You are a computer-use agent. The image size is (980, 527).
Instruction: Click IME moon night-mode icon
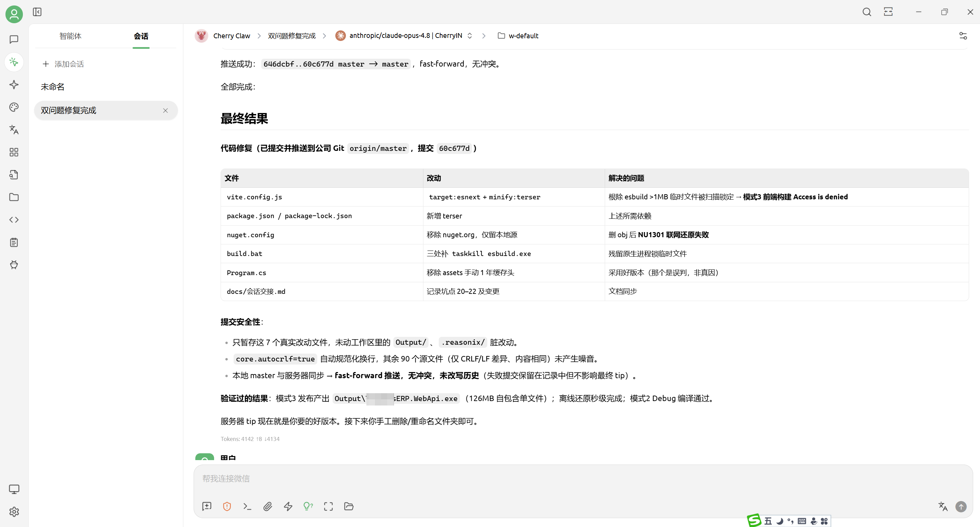click(x=780, y=521)
